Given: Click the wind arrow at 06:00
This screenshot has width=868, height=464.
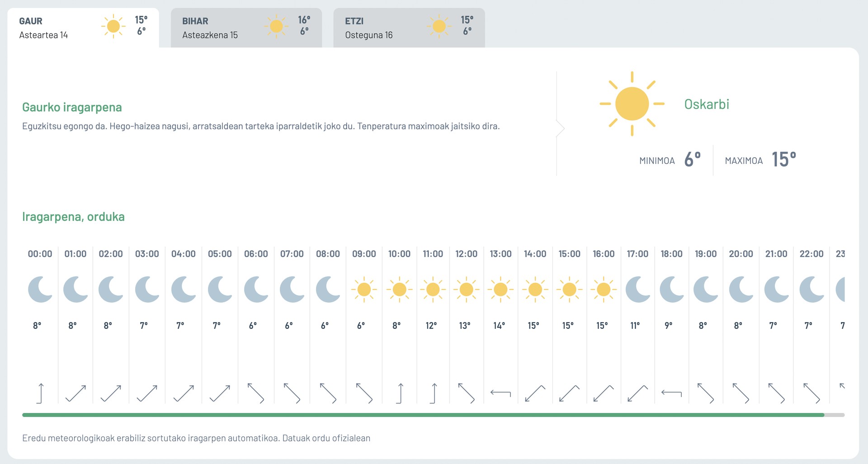Looking at the screenshot, I should click(256, 393).
